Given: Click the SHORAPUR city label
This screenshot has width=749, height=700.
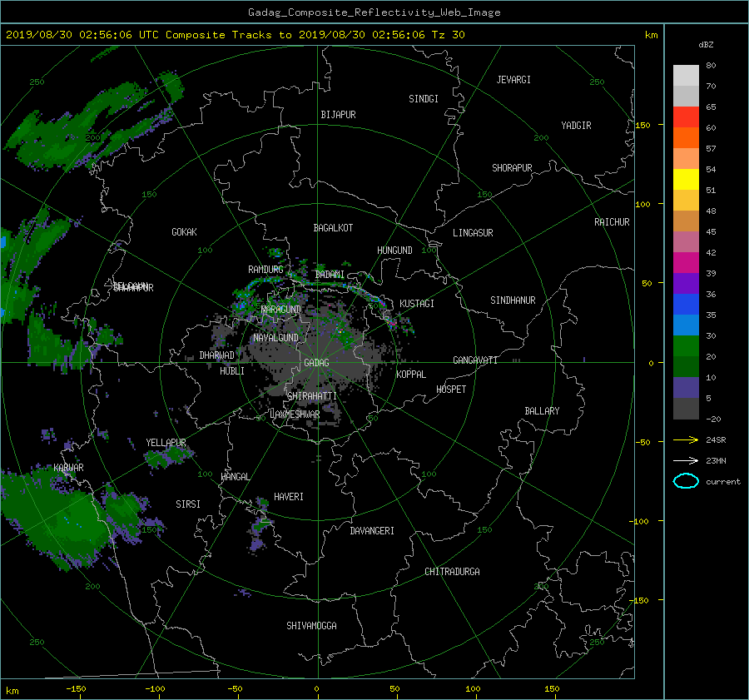Looking at the screenshot, I should click(512, 168).
